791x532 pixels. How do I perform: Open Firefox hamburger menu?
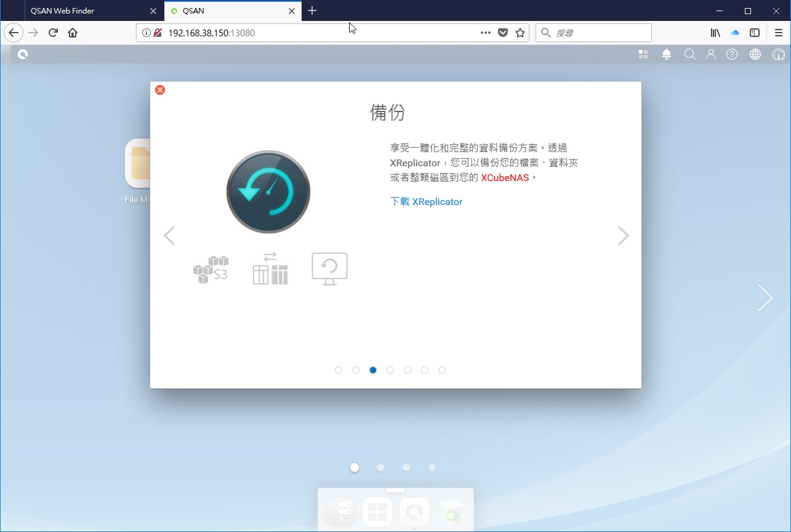click(x=779, y=33)
